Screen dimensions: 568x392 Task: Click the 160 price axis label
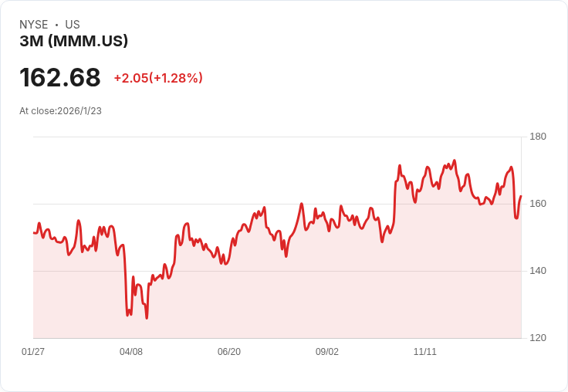click(x=538, y=204)
